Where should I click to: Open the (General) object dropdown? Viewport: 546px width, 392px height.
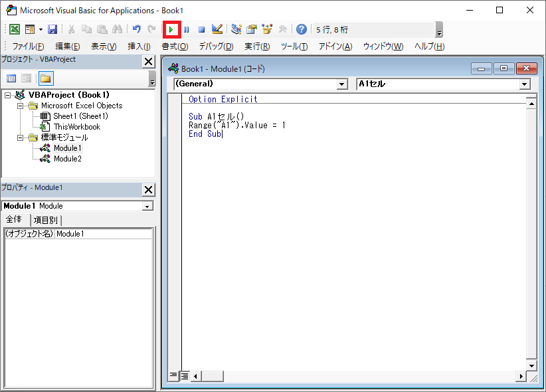341,84
